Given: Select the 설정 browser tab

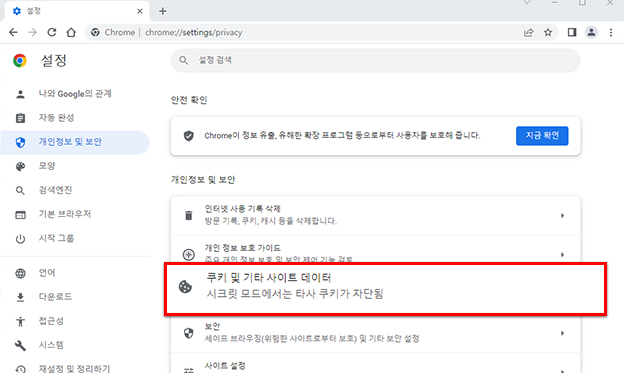Looking at the screenshot, I should [77, 11].
